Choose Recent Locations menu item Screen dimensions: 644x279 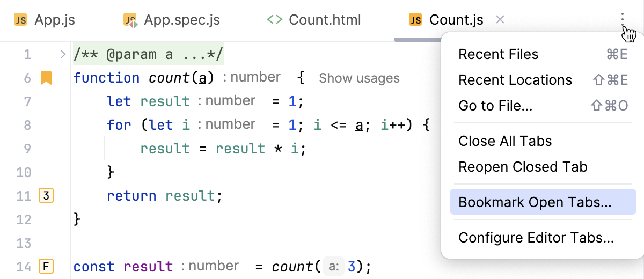pyautogui.click(x=515, y=80)
